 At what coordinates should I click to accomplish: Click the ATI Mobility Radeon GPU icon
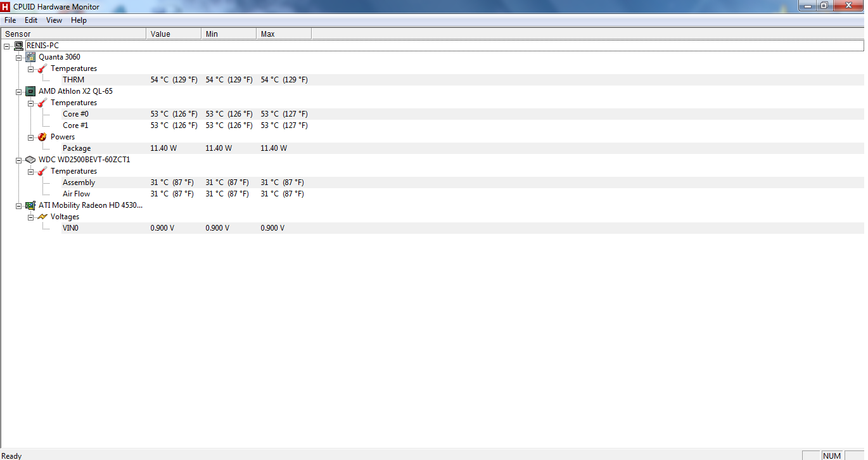(x=30, y=205)
